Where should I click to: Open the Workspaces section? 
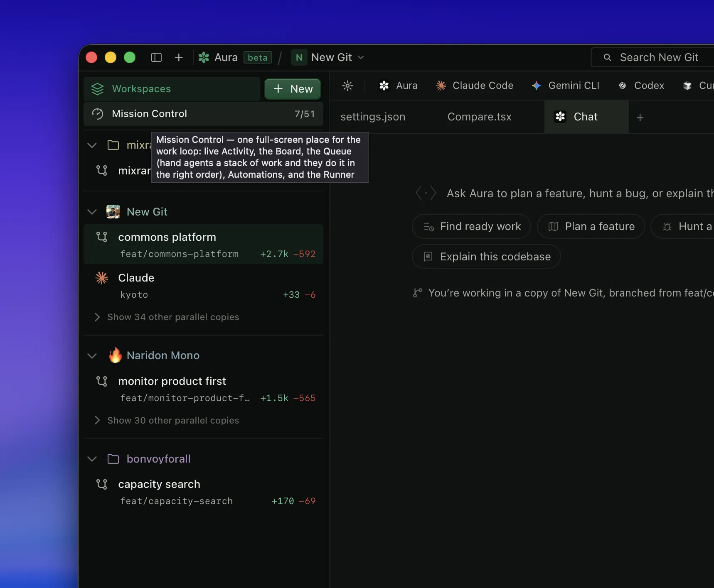172,89
